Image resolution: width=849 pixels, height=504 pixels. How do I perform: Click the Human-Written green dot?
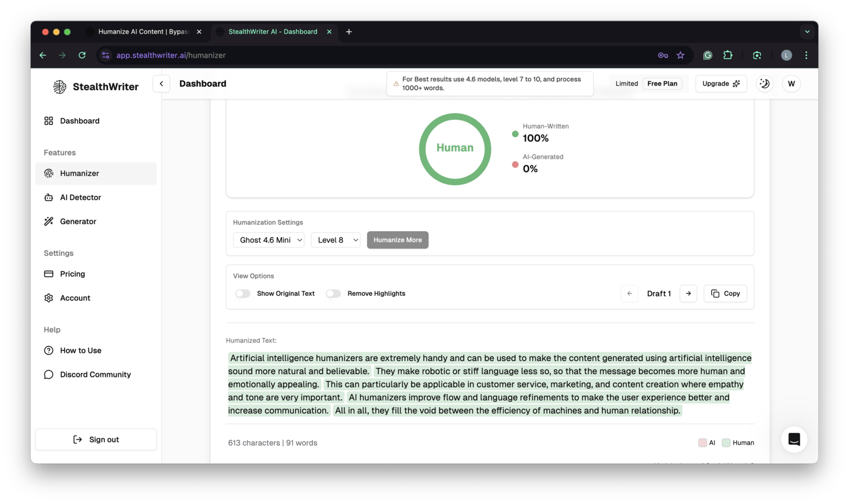click(x=515, y=134)
